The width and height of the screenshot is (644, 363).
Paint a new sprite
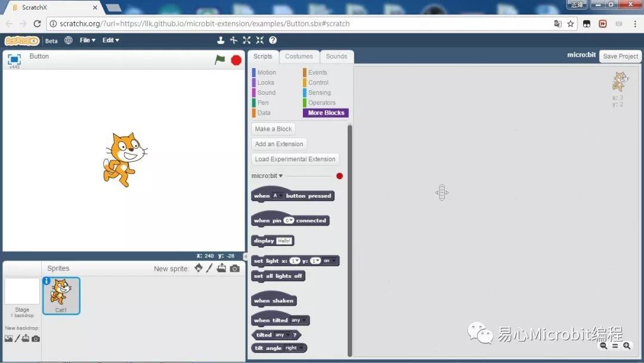click(209, 268)
